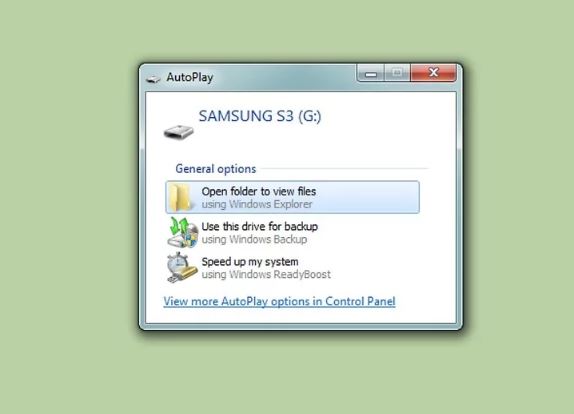Select "Open folder to view files"

[x=258, y=191]
